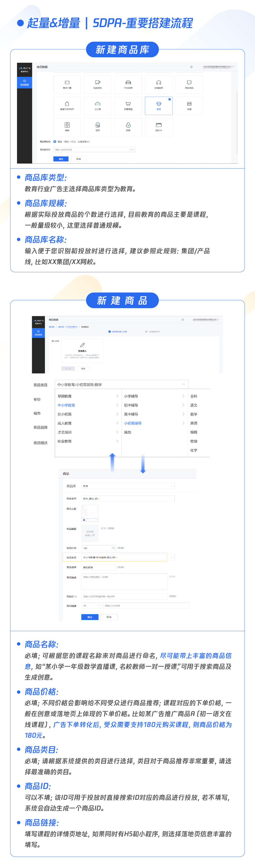Select the 景点门票 ticket category tile
This screenshot has height=868, width=255.
point(67,85)
